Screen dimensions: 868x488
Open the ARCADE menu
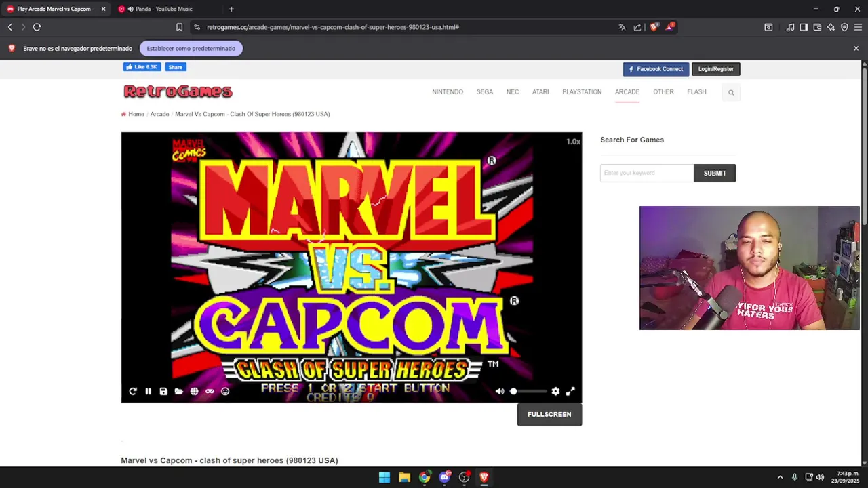tap(627, 92)
